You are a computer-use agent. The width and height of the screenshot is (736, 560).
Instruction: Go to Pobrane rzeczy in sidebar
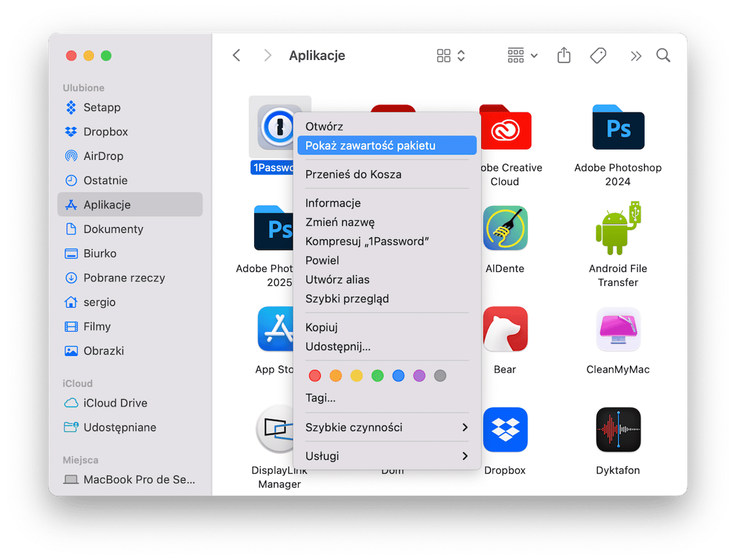point(124,278)
